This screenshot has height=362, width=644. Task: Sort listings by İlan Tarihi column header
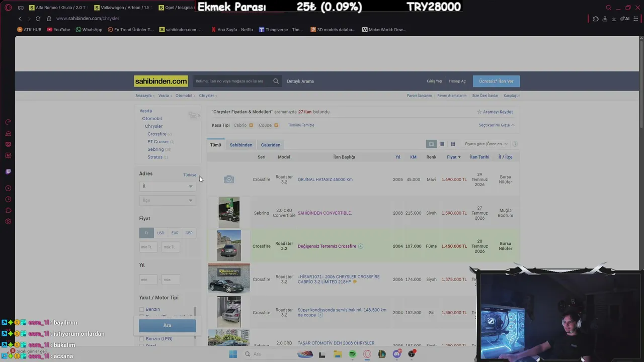(x=479, y=157)
